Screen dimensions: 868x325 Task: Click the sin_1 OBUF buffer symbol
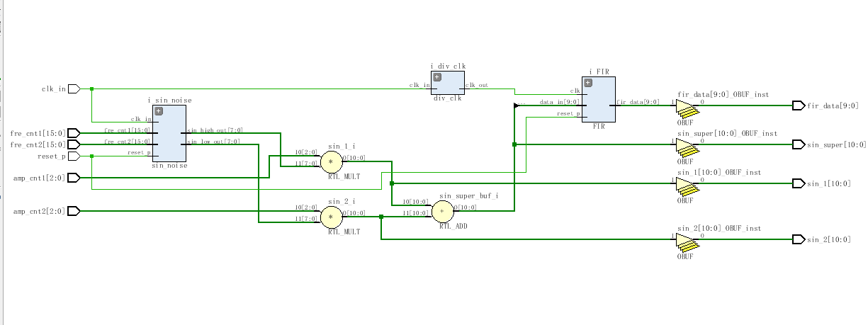pos(685,184)
